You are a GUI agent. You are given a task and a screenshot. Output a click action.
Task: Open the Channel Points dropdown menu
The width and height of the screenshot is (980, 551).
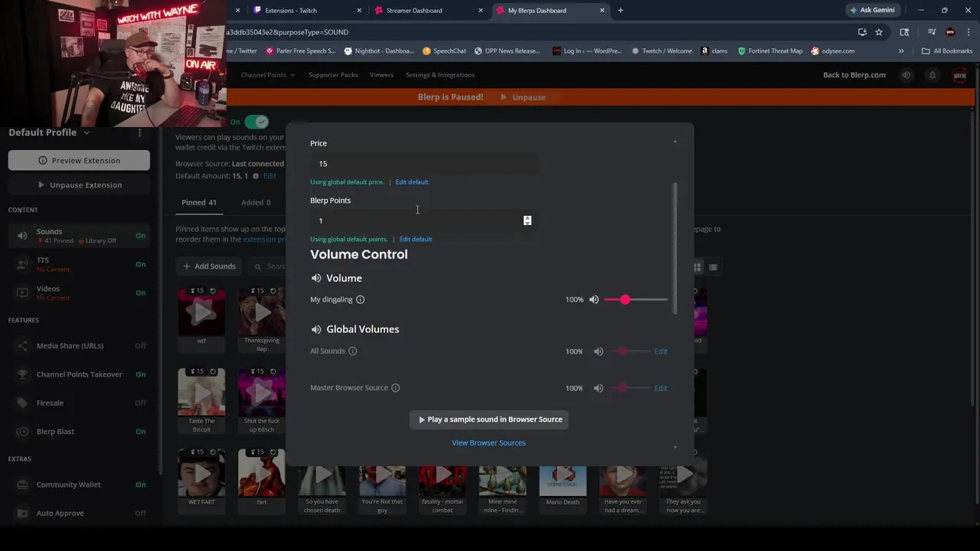pos(267,75)
